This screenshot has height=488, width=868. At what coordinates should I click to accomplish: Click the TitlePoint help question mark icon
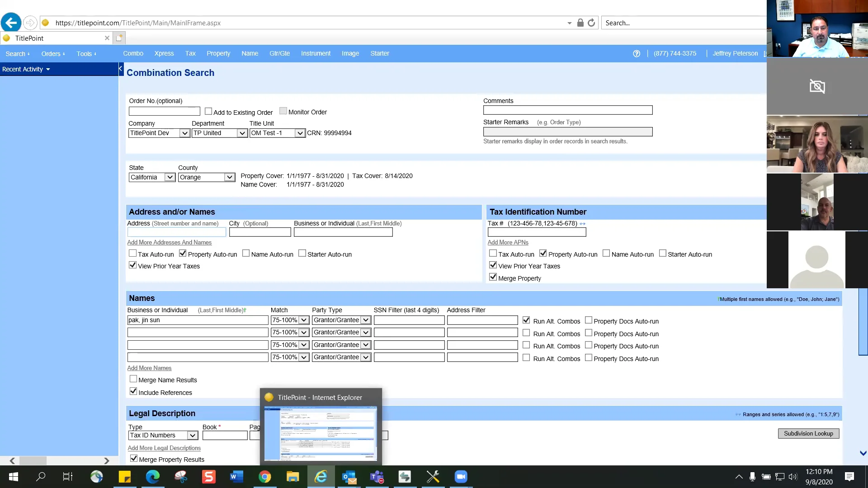pos(637,53)
